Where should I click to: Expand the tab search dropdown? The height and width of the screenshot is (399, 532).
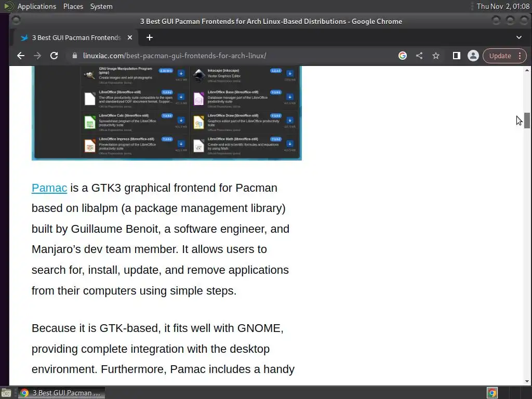[x=519, y=37]
